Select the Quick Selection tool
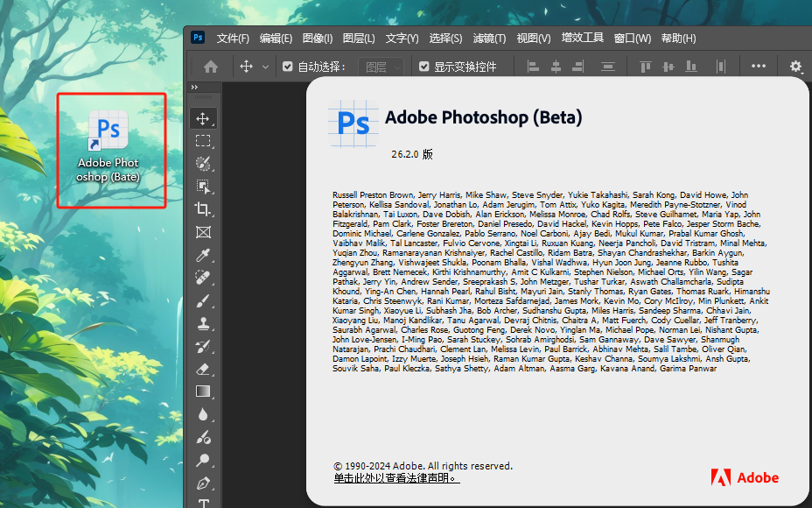 coord(203,164)
